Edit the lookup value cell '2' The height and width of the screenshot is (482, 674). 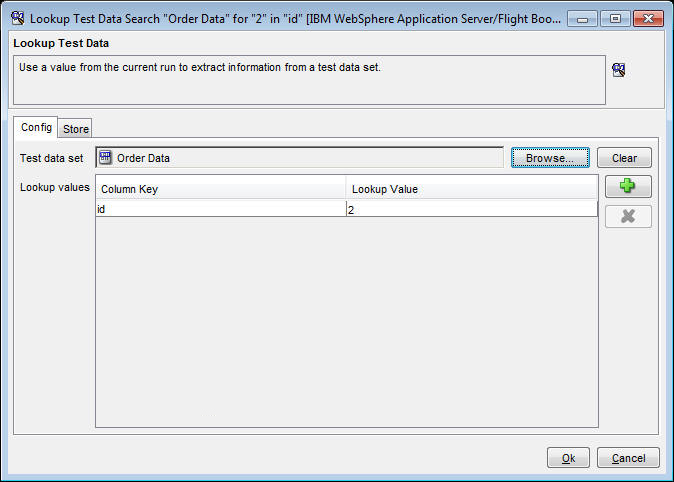pyautogui.click(x=472, y=209)
